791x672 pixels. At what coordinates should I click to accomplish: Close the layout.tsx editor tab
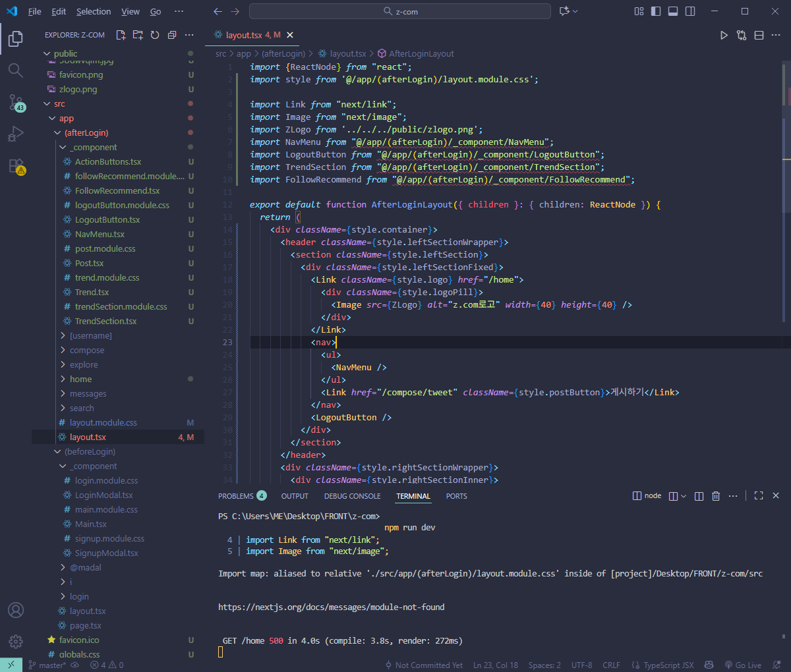290,35
